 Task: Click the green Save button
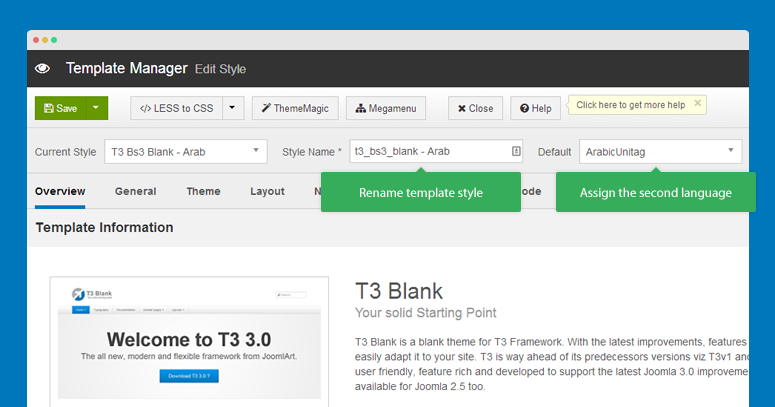pos(60,108)
